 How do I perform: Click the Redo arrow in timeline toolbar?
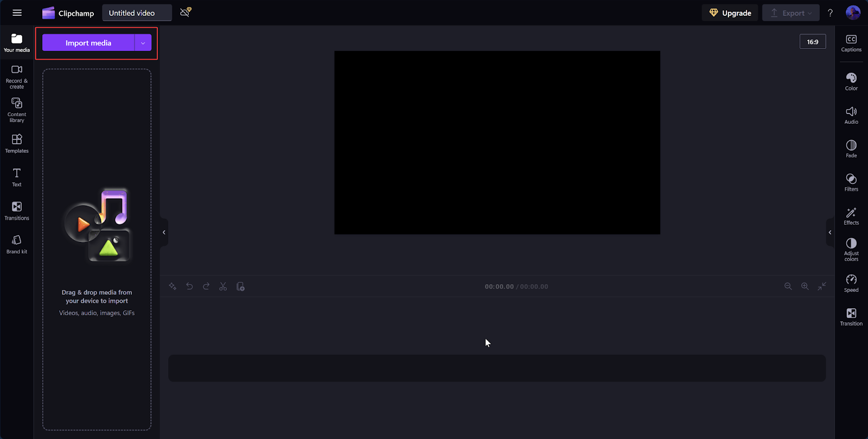tap(206, 287)
